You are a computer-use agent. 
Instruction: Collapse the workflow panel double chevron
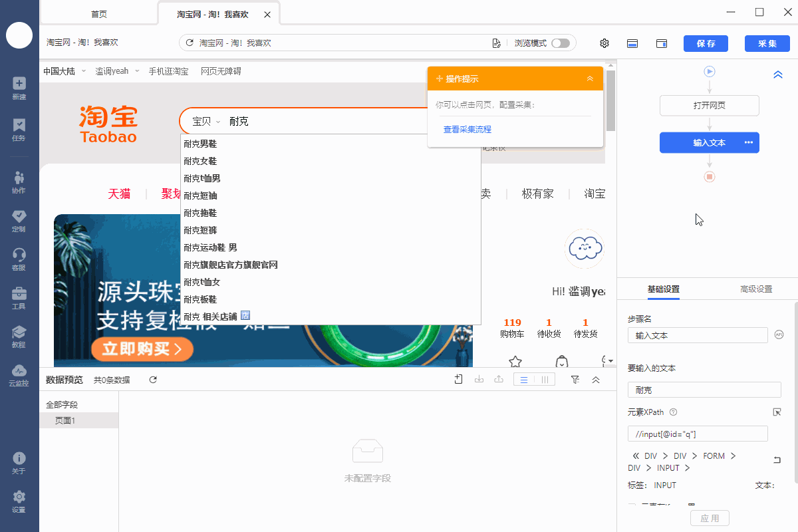click(x=778, y=75)
